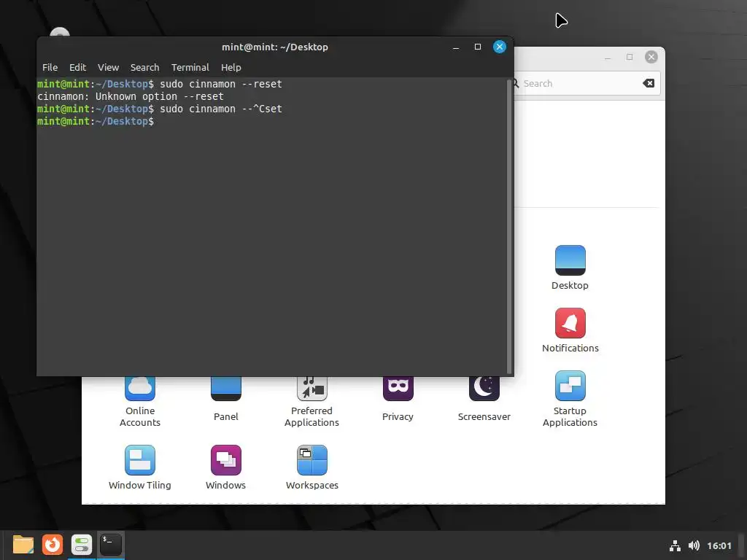The width and height of the screenshot is (747, 560).
Task: Click the terminal title 'mint@mint: ~/Desktop'
Action: point(275,47)
